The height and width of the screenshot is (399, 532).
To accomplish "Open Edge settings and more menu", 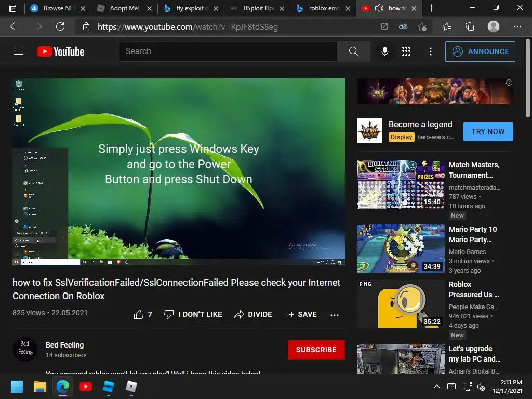I will tap(517, 26).
